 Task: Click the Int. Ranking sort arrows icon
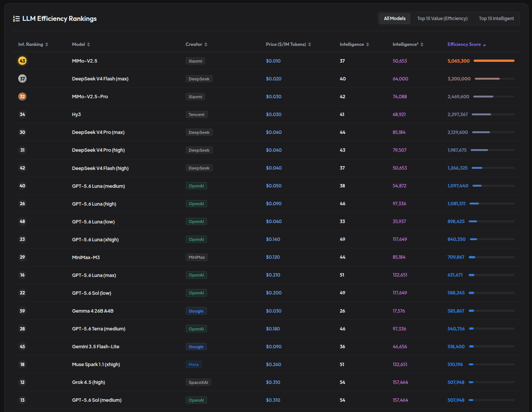pos(47,44)
